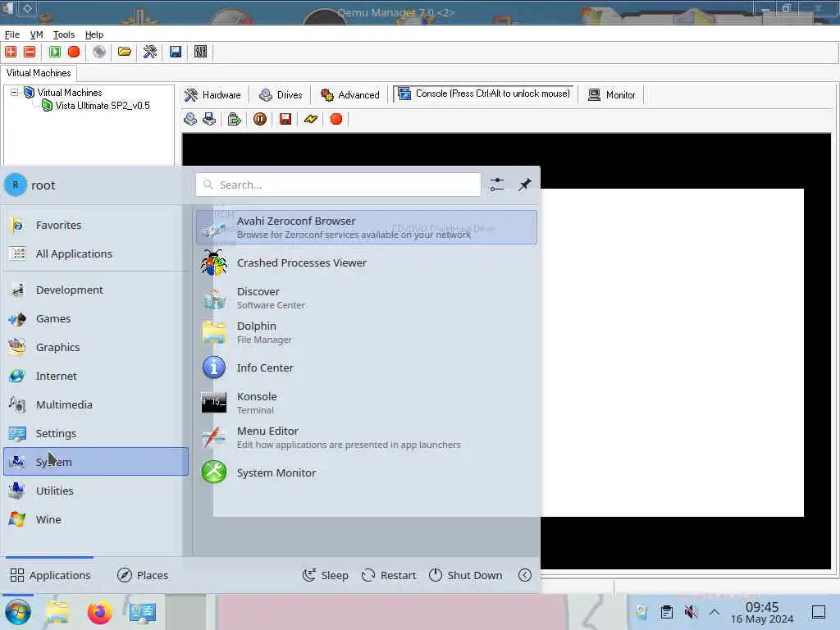
Task: Click the yellow lightning console icon
Action: (x=311, y=119)
